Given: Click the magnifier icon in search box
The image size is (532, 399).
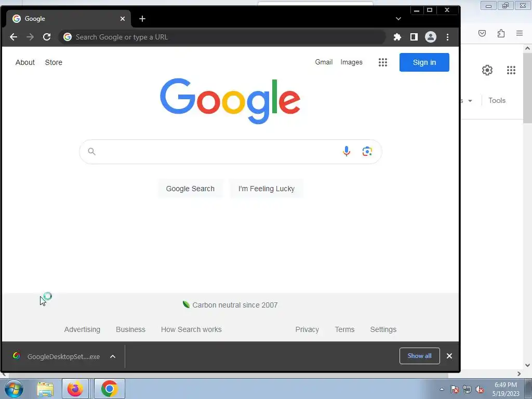Looking at the screenshot, I should click(91, 151).
